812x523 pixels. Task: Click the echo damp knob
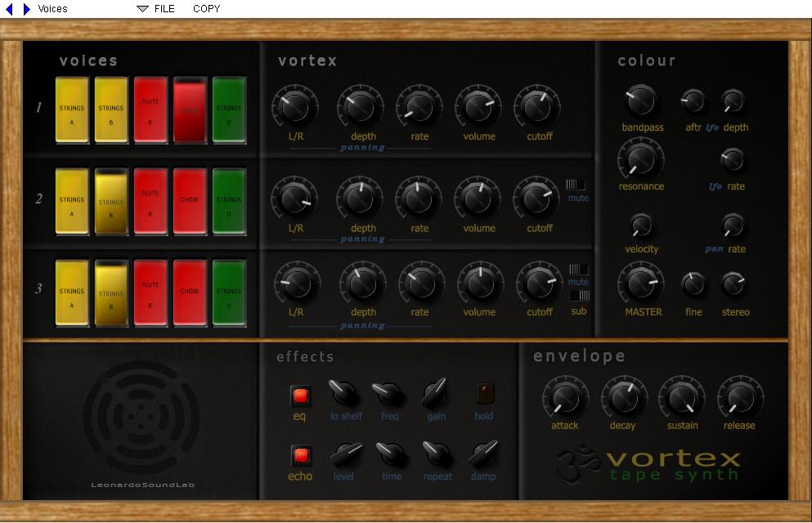tap(483, 454)
